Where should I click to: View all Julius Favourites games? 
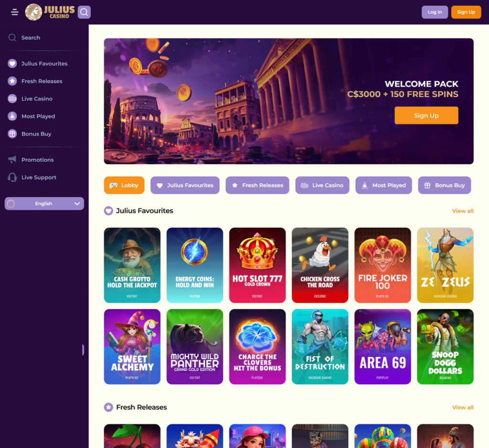463,211
